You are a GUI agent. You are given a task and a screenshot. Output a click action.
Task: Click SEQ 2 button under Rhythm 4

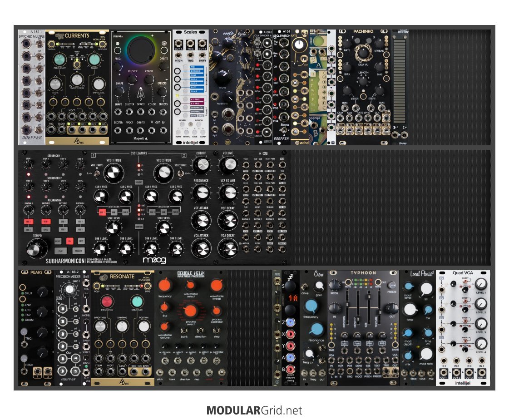pos(80,229)
